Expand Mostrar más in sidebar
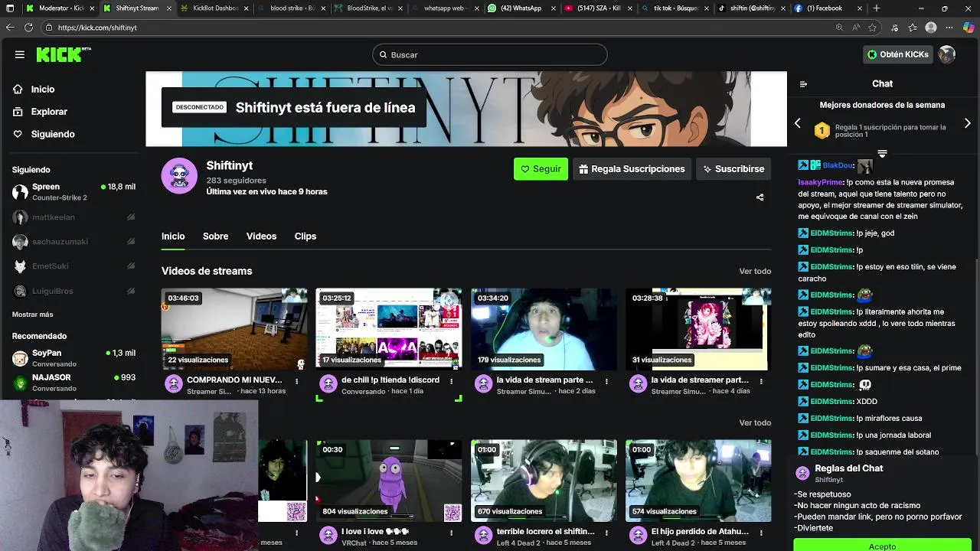The image size is (980, 551). [x=33, y=315]
